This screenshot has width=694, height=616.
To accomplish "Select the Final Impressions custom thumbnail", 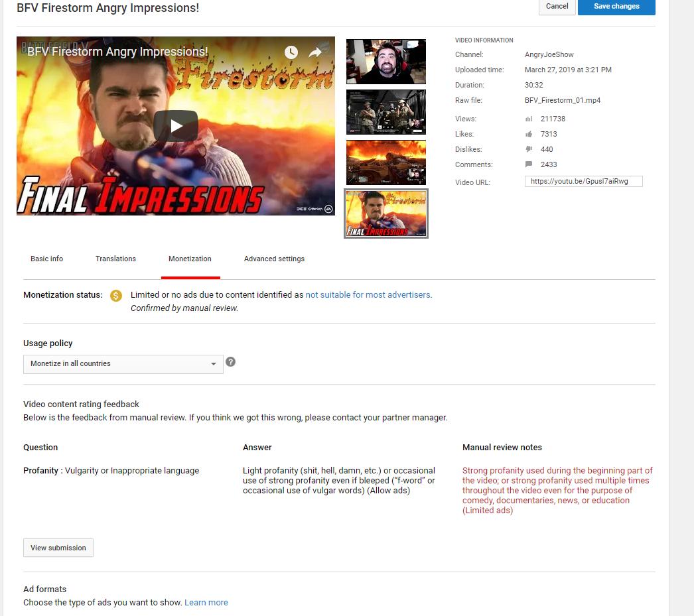I will point(386,214).
